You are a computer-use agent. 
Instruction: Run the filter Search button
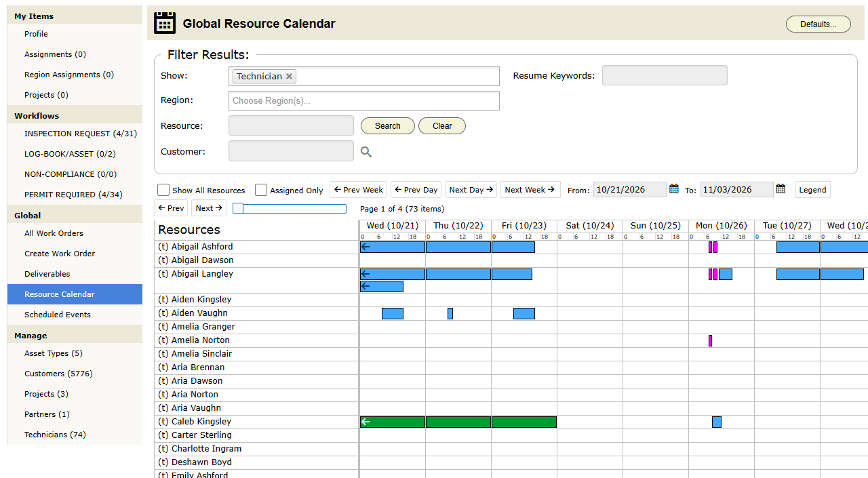click(x=388, y=126)
